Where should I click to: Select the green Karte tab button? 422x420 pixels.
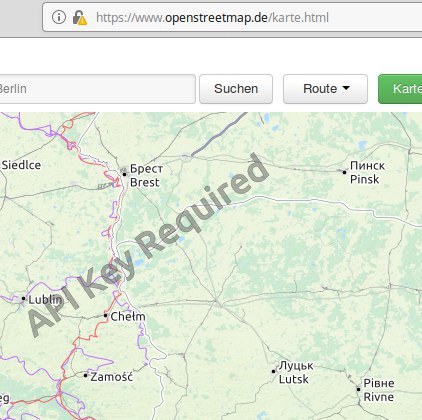[x=400, y=89]
